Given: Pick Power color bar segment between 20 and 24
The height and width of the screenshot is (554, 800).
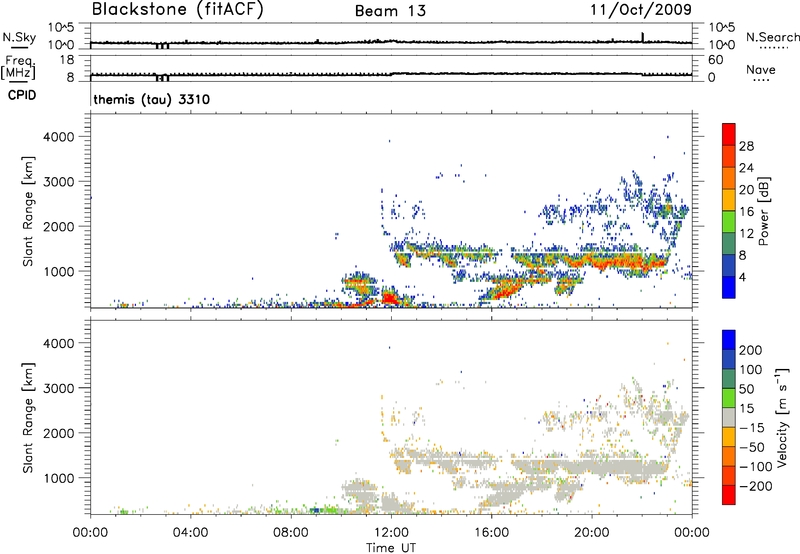Looking at the screenshot, I should [x=729, y=179].
